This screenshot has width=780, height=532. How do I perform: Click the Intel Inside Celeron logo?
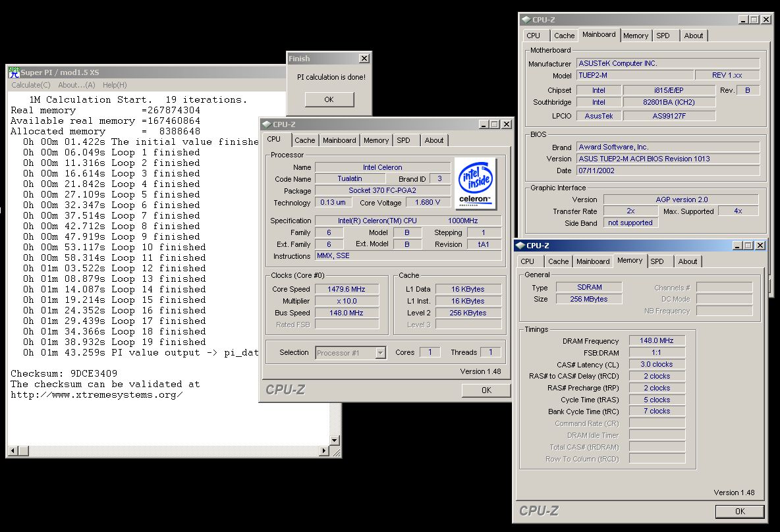tap(476, 184)
